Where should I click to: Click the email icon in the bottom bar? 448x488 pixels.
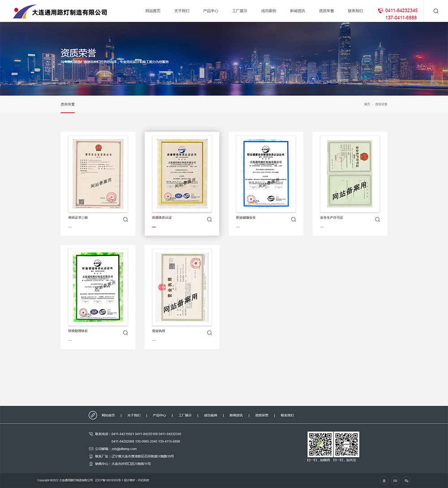click(x=395, y=480)
